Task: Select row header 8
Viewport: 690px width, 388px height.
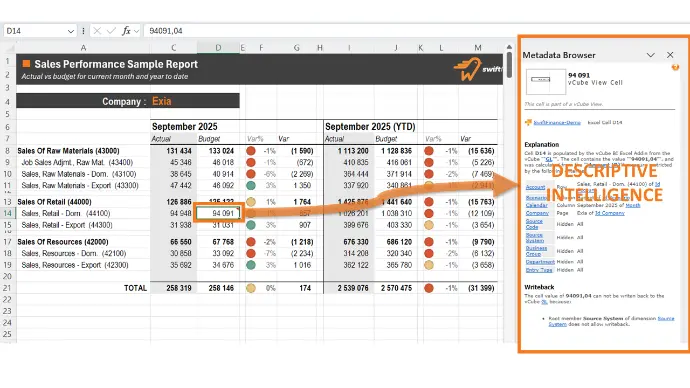Action: point(7,151)
